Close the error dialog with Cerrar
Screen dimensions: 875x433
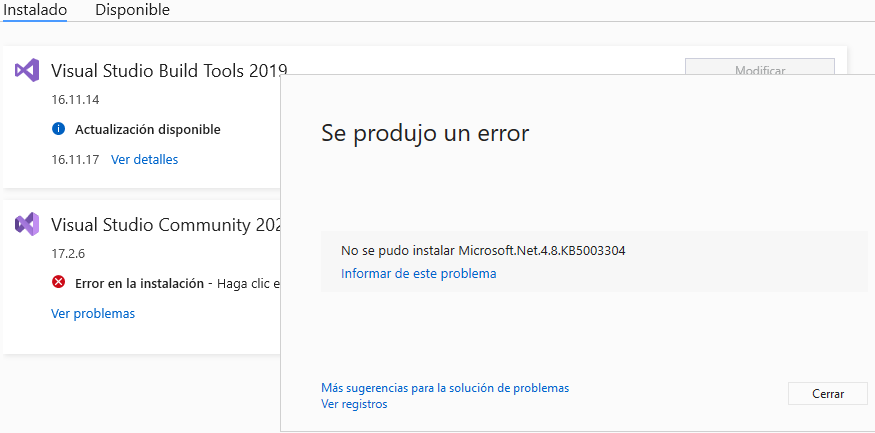pos(828,394)
